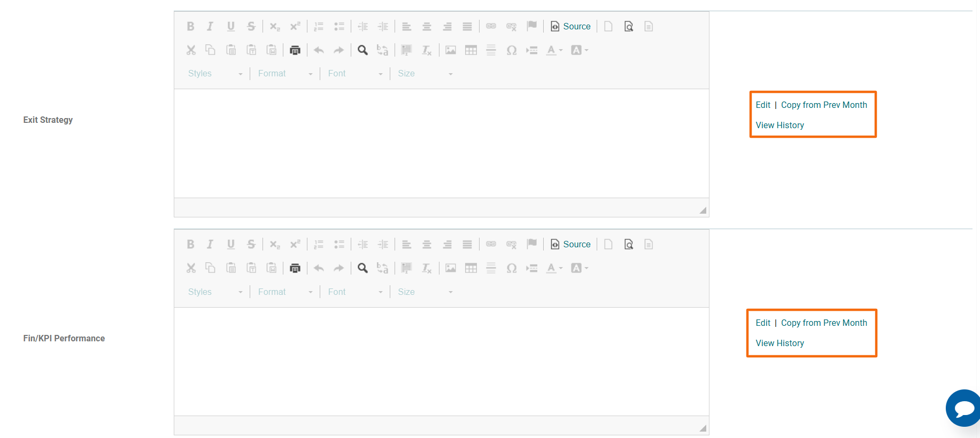Click Copy from Prev Month for Exit Strategy
This screenshot has height=438, width=980.
click(x=823, y=105)
